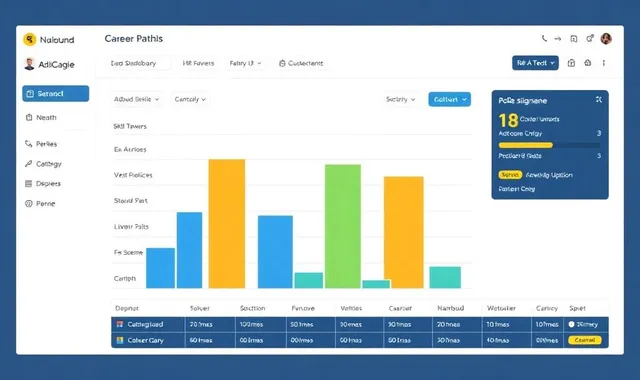Click the Solver column header
The width and height of the screenshot is (640, 380).
coord(200,308)
